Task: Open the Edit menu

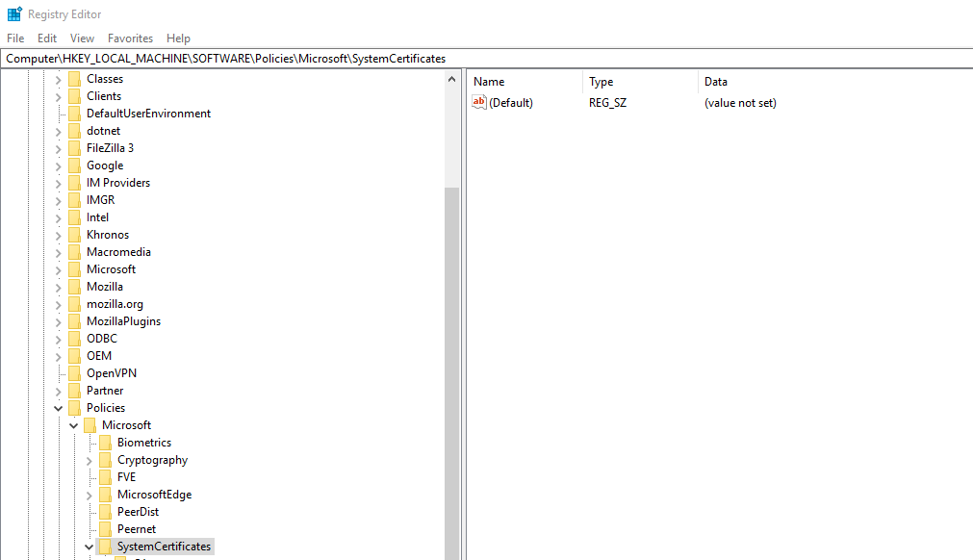Action: 47,38
